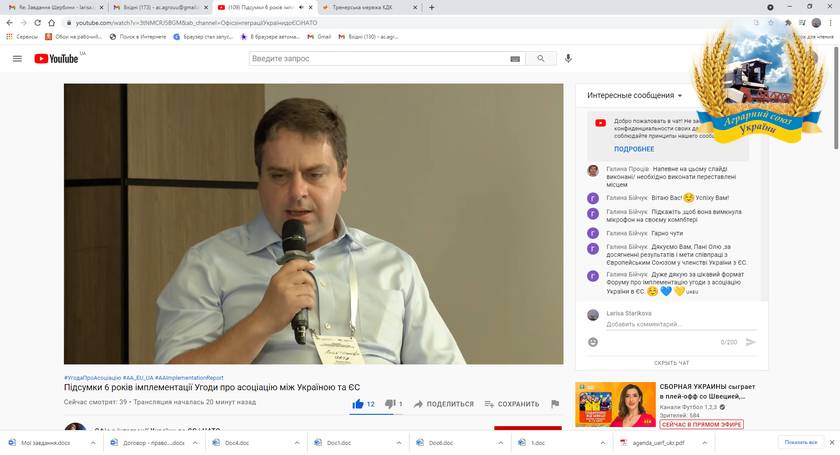Open new browser tab with plus

(x=431, y=8)
